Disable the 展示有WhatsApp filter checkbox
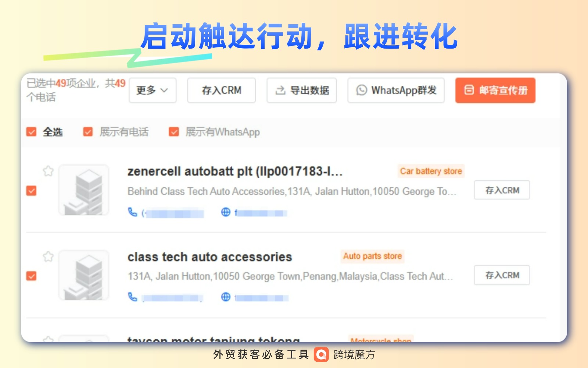The image size is (588, 368). 173,132
